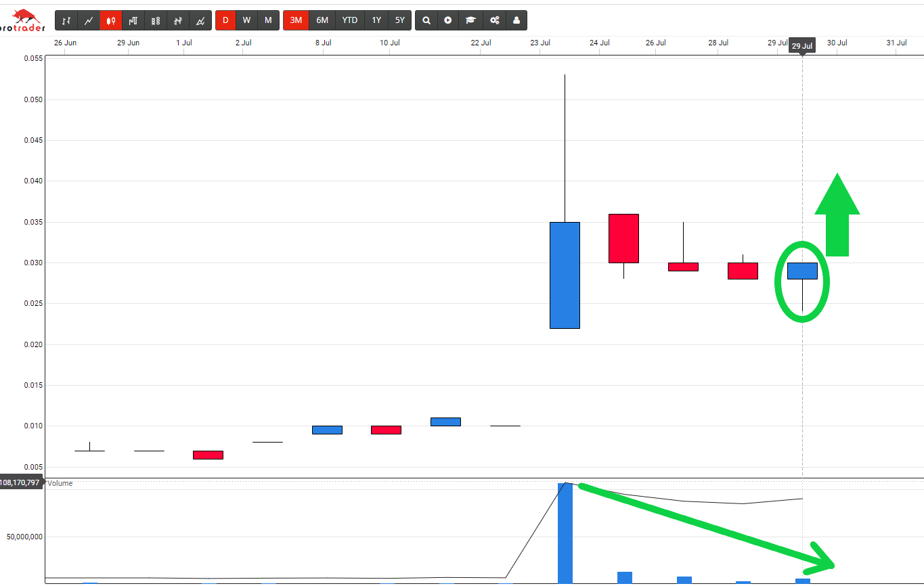Viewport: 924px width, 586px height.
Task: Click the 108,170,797 volume value tag
Action: [x=20, y=482]
